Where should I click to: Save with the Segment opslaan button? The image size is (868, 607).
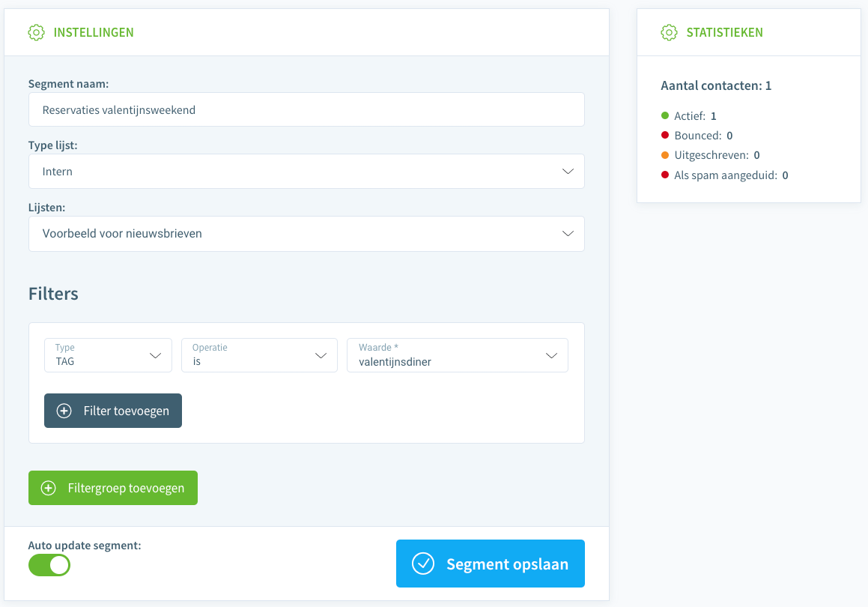coord(490,564)
